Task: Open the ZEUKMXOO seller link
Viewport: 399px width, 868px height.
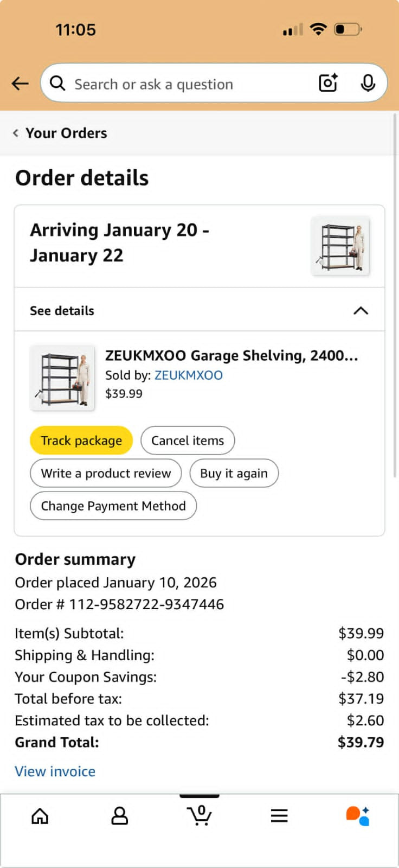Action: 188,375
